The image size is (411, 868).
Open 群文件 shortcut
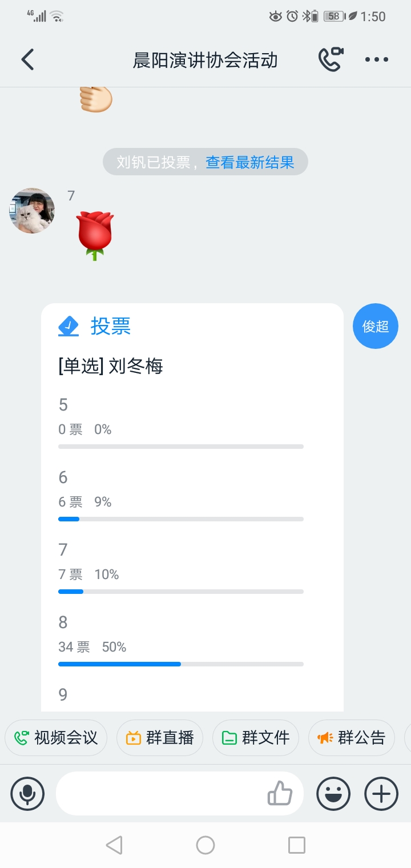point(256,738)
